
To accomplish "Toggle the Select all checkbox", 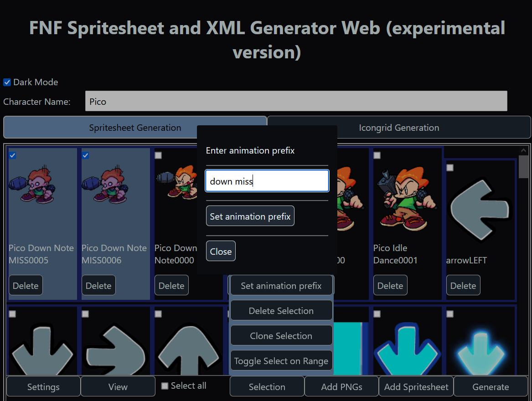I will pos(165,386).
